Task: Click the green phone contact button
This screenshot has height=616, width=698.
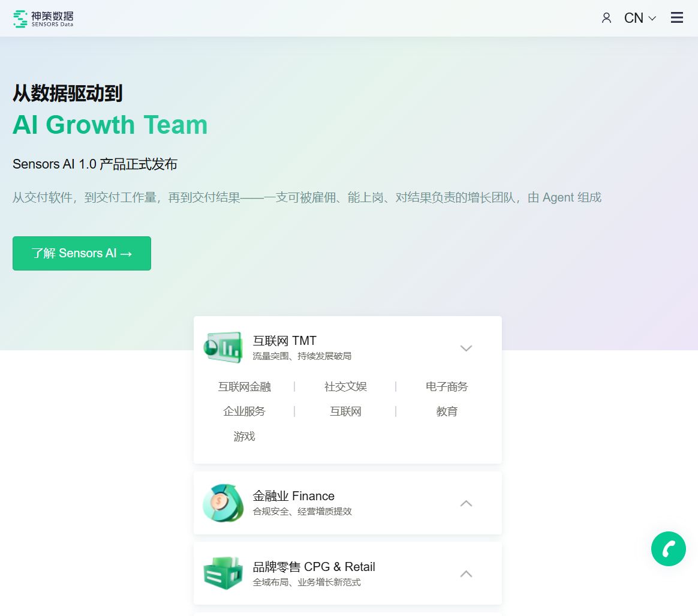Action: 668,549
